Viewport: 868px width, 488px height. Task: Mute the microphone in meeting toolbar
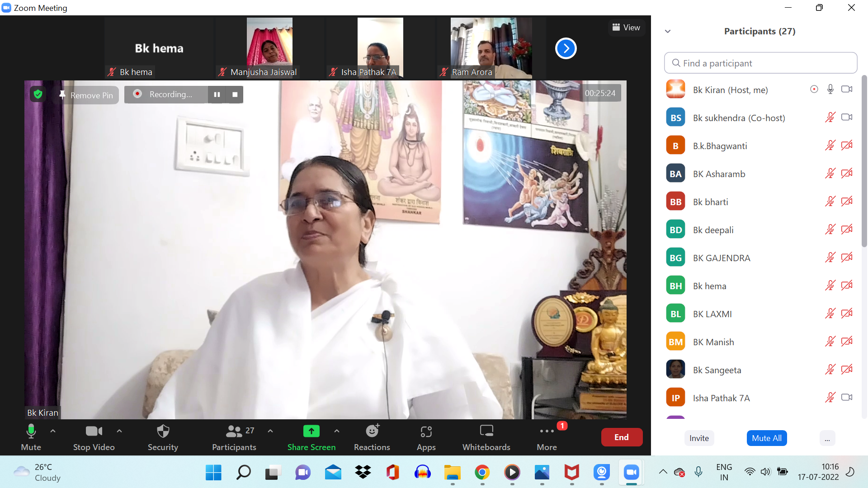click(x=31, y=437)
